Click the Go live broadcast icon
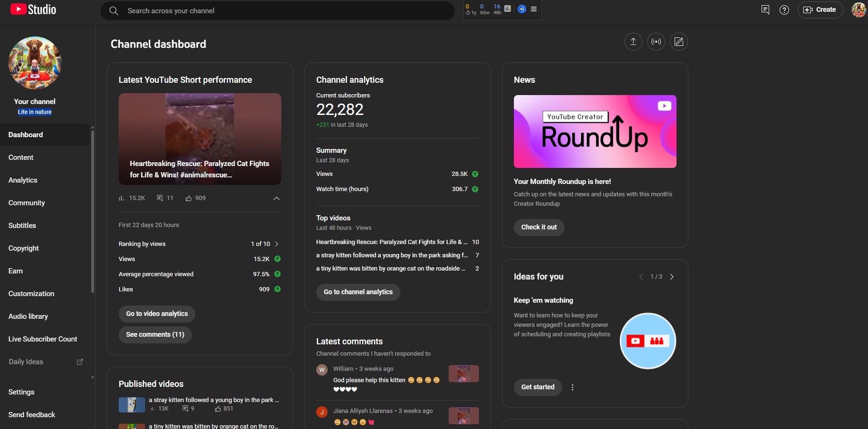The image size is (868, 429). coord(656,42)
